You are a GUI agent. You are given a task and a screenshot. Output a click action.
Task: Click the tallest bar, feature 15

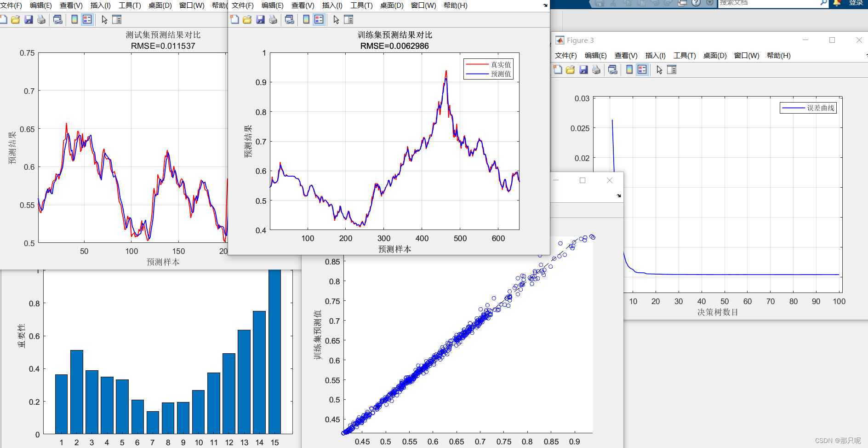(274, 351)
